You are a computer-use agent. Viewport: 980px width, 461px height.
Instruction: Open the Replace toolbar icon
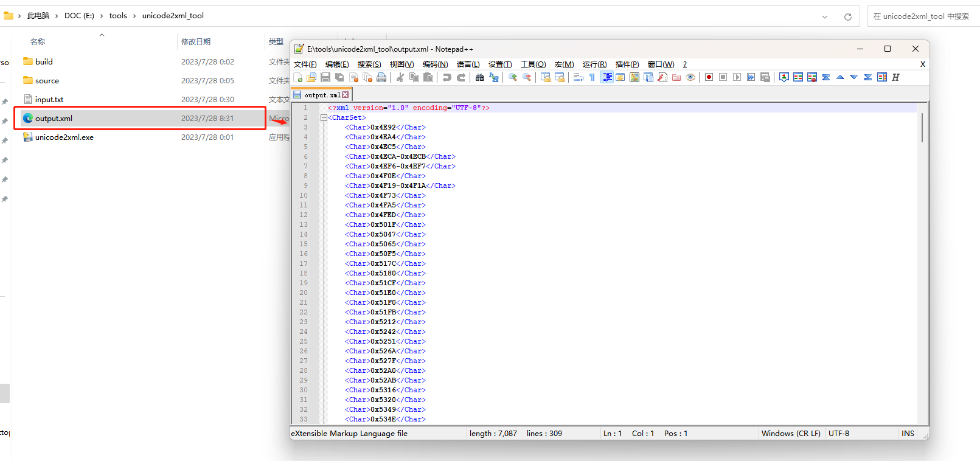click(x=494, y=77)
